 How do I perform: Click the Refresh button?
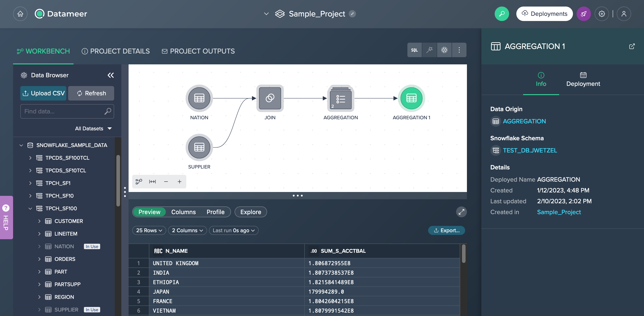pos(91,93)
